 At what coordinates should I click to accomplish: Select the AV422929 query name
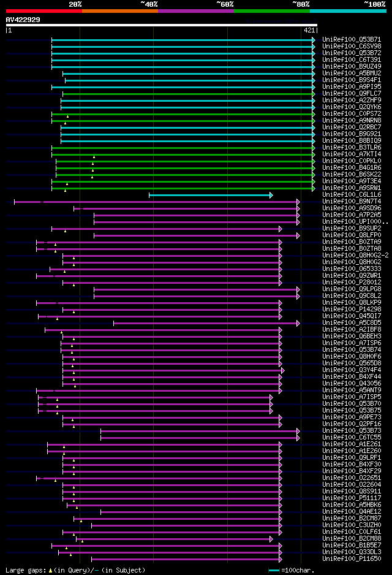pyautogui.click(x=23, y=20)
